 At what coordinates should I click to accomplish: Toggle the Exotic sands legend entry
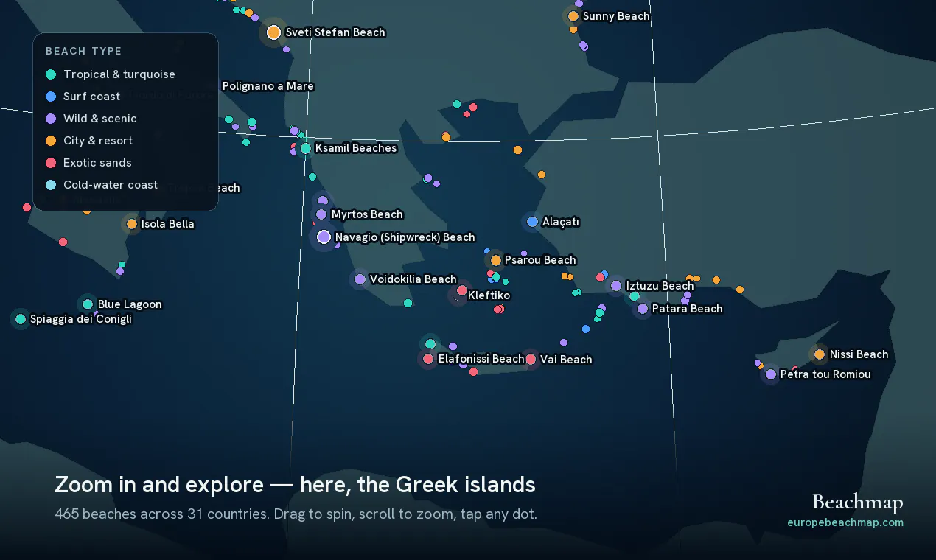coord(89,163)
